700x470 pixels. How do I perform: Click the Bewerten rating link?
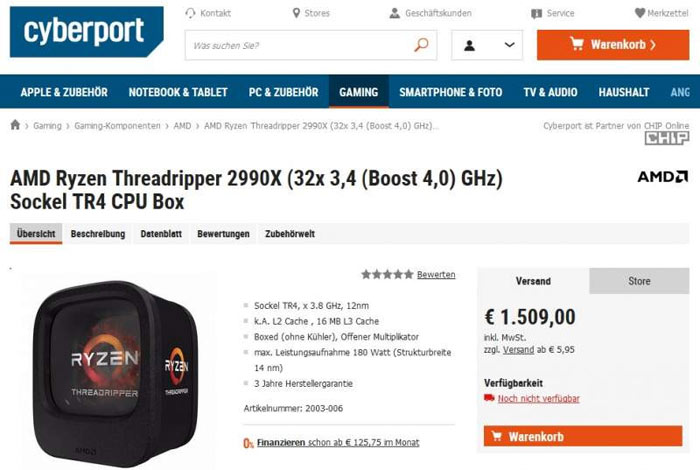pyautogui.click(x=436, y=275)
